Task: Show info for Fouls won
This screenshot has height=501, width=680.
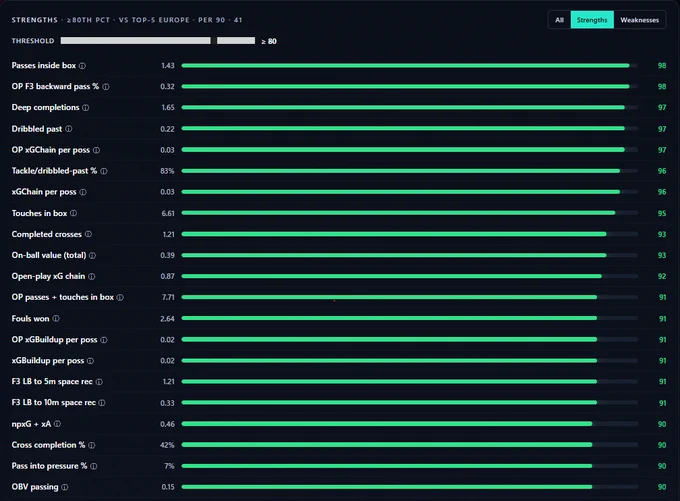Action: coord(56,318)
